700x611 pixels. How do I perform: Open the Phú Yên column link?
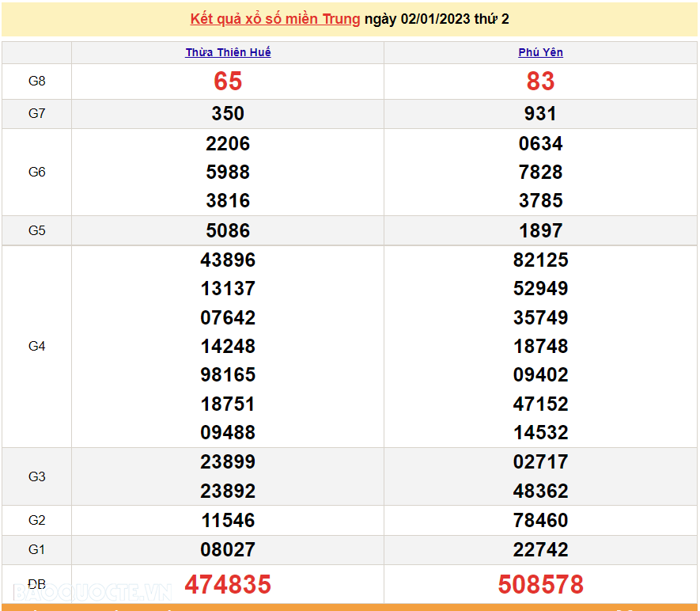point(539,52)
